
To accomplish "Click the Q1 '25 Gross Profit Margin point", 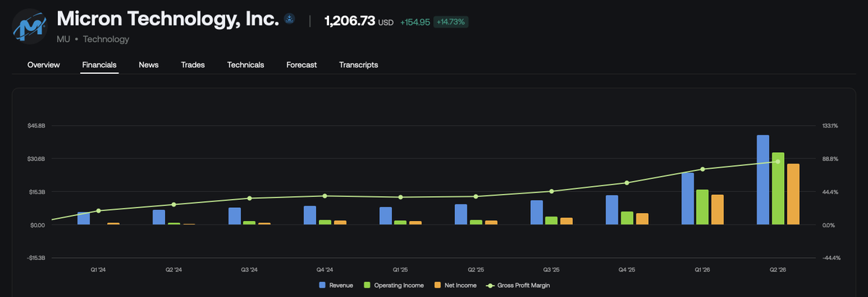I will pyautogui.click(x=401, y=197).
